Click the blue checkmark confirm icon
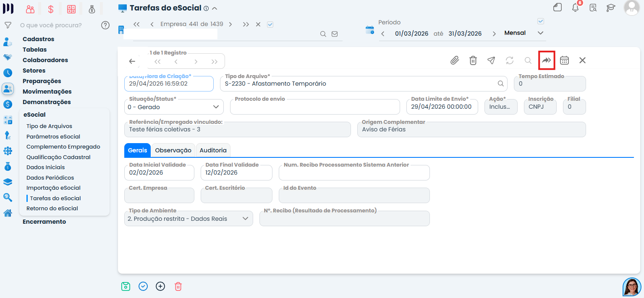644x298 pixels. point(143,286)
